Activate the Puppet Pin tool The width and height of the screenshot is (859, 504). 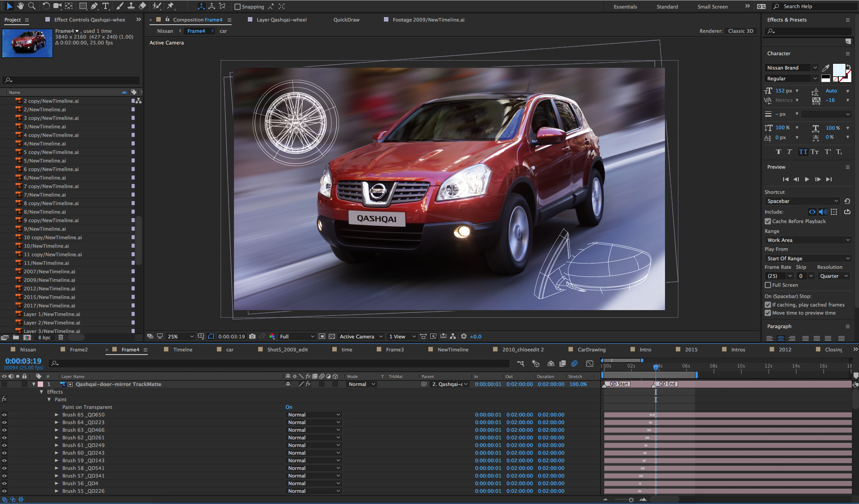[171, 6]
